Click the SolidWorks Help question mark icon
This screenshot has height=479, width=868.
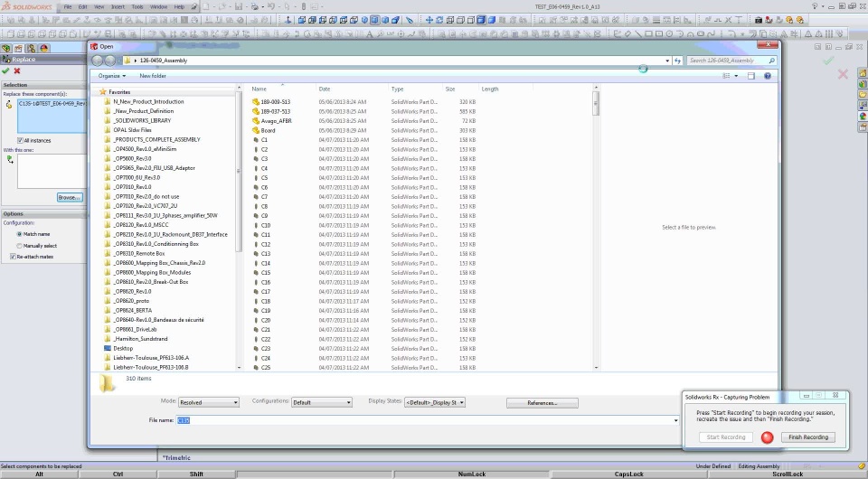[815, 6]
